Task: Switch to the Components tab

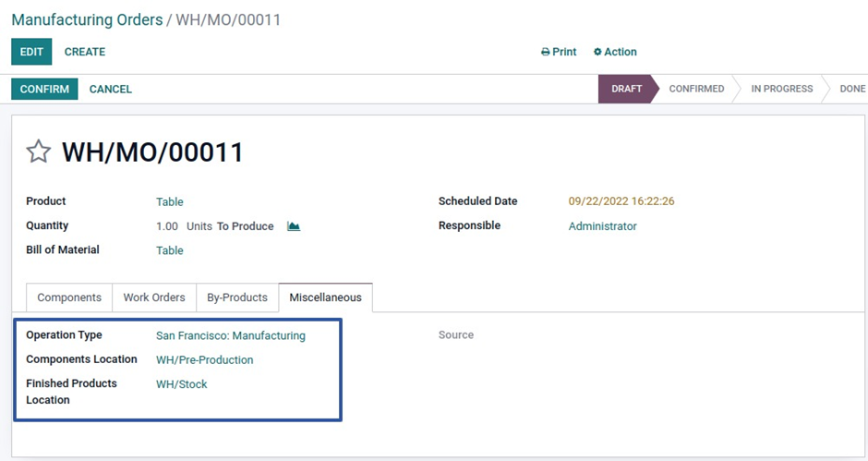Action: click(69, 297)
